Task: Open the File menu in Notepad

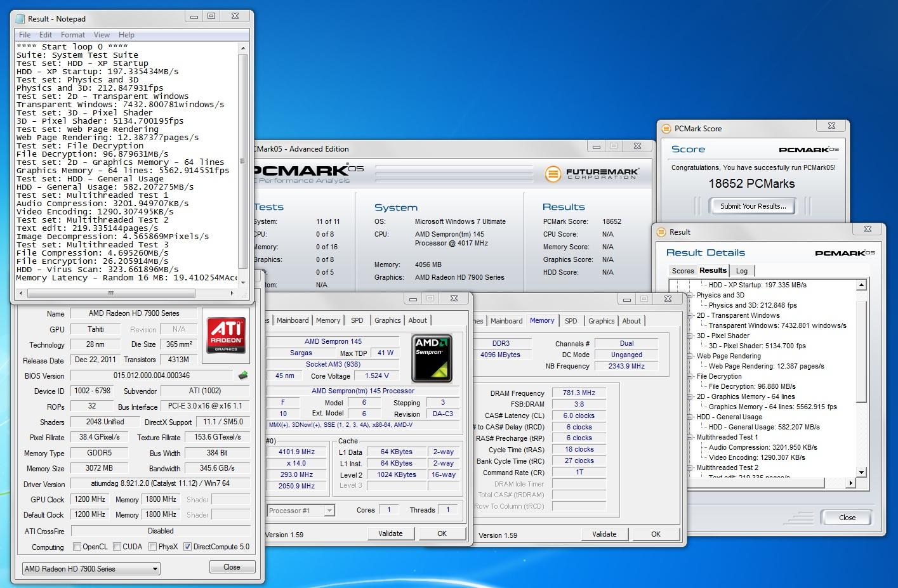Action: 25,35
